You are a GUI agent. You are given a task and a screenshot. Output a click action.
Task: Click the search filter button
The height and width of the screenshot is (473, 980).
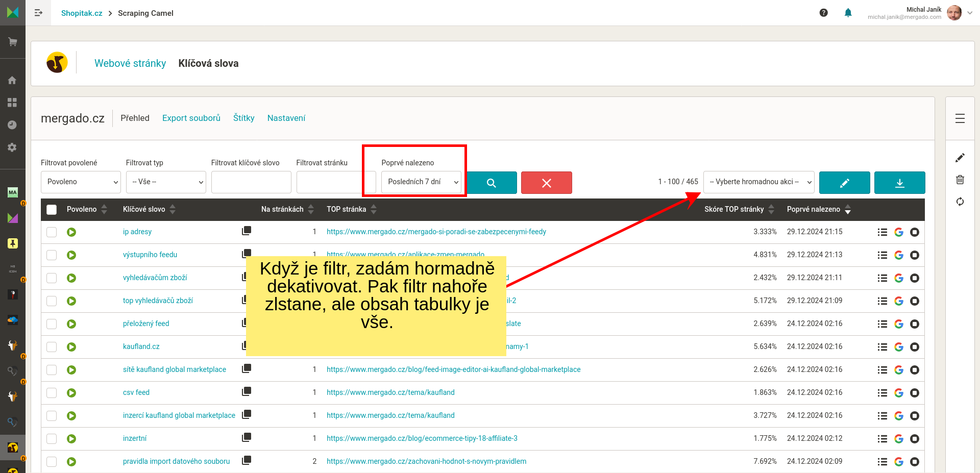(492, 183)
